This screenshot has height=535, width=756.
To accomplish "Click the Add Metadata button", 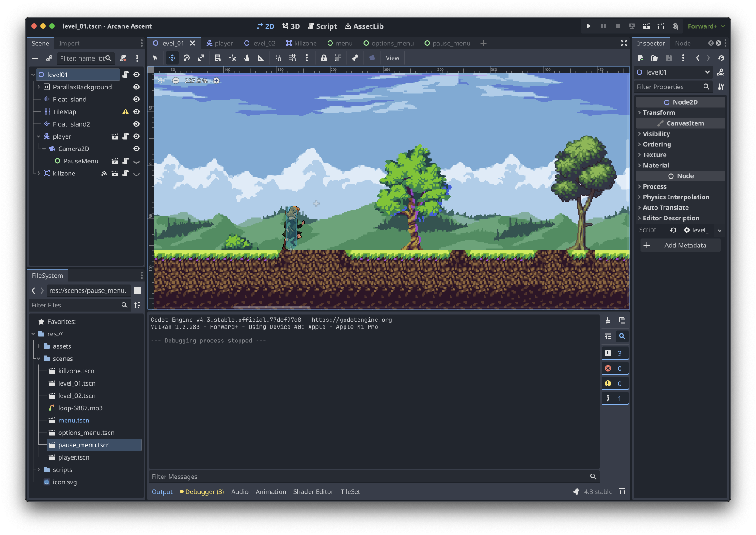I will (680, 245).
